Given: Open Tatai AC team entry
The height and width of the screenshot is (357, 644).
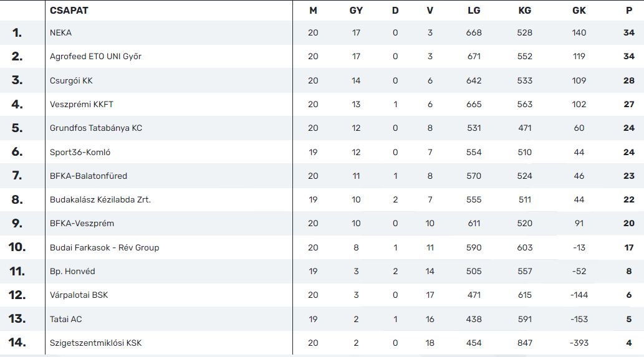Looking at the screenshot, I should 65,319.
